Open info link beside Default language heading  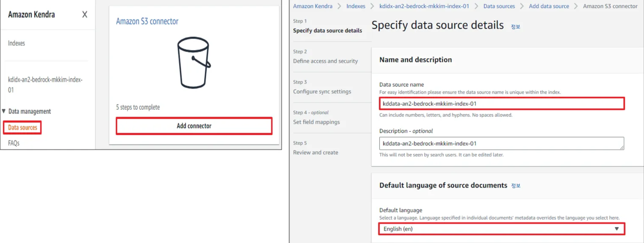tap(516, 186)
